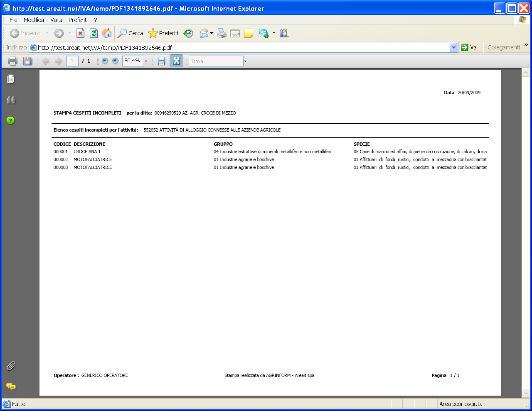Open the Vai a menu
532x411 pixels.
pyautogui.click(x=56, y=20)
